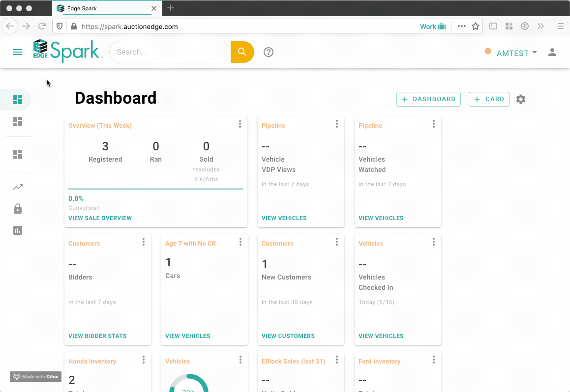Click the orange status dot beside AMTEST
Screen dimensions: 570x392
click(488, 51)
